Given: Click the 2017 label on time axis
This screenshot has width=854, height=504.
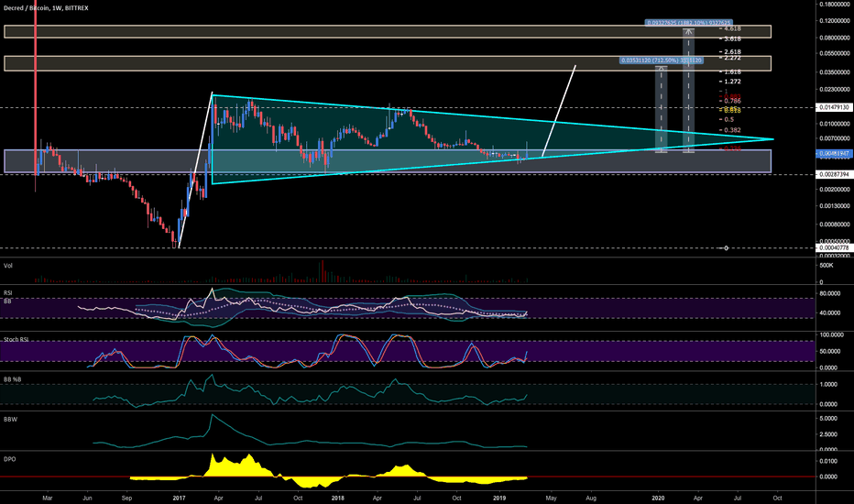Looking at the screenshot, I should [x=179, y=498].
